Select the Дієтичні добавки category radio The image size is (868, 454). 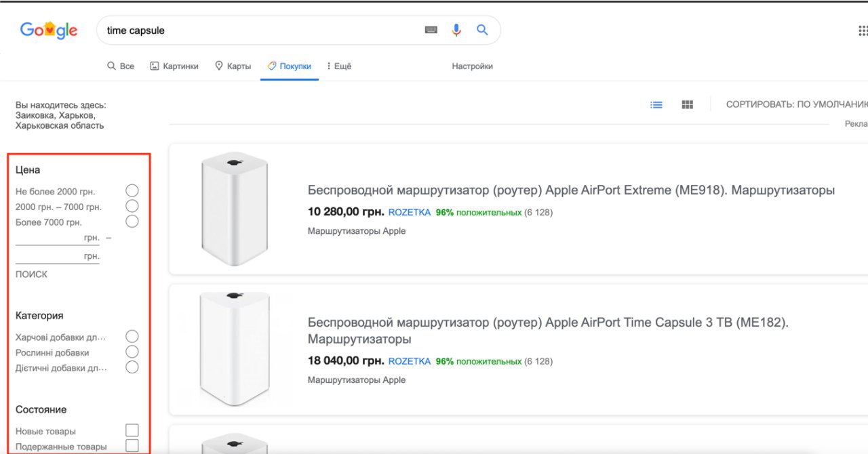132,367
